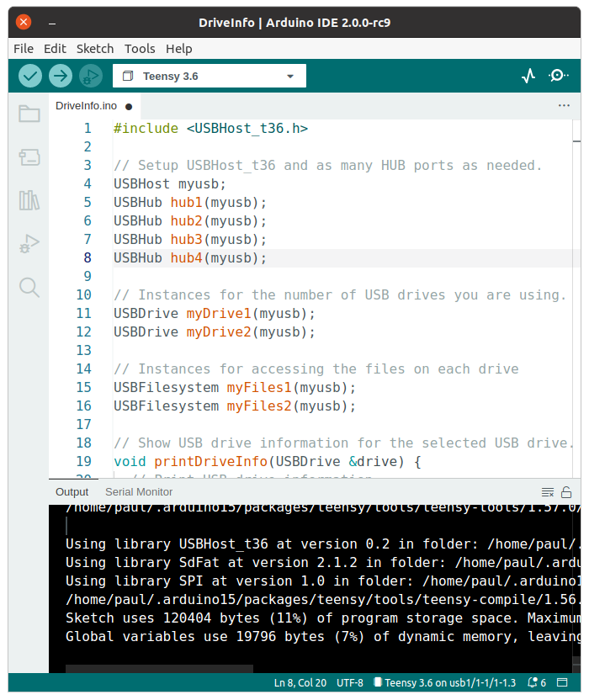Toggle the bottom panel icon in status bar
The width and height of the screenshot is (589, 700).
562,682
